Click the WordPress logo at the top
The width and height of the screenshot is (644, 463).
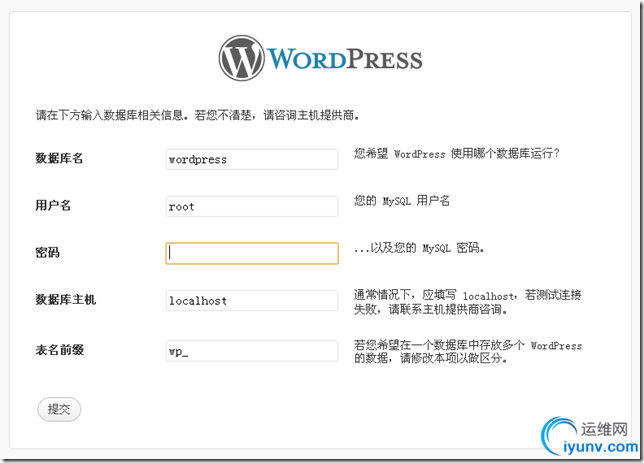tap(320, 58)
